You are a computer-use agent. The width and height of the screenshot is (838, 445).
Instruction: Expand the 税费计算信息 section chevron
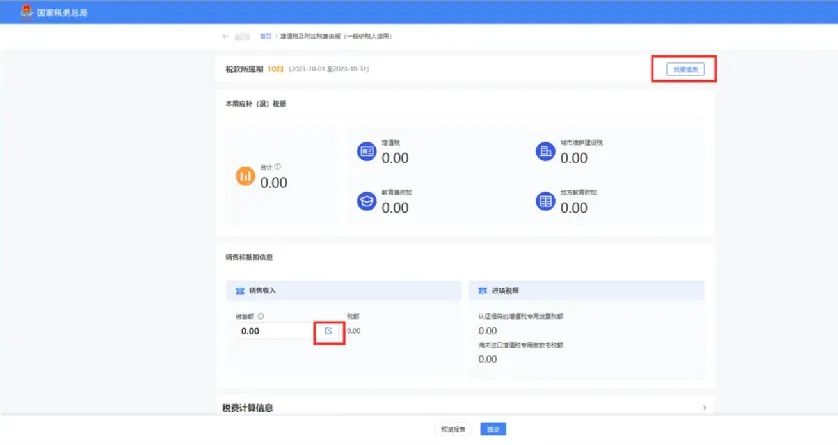(x=704, y=408)
